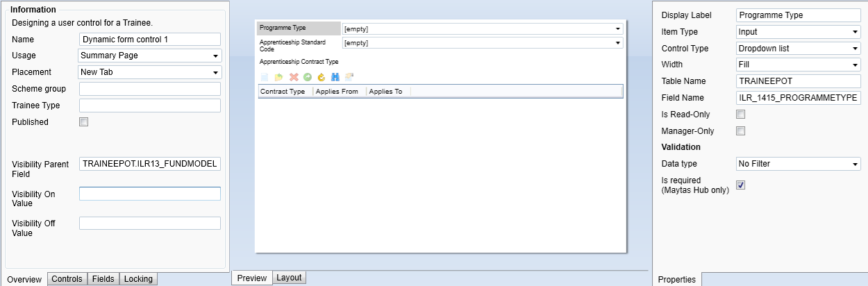
Task: Open the Fields tab
Action: [103, 279]
